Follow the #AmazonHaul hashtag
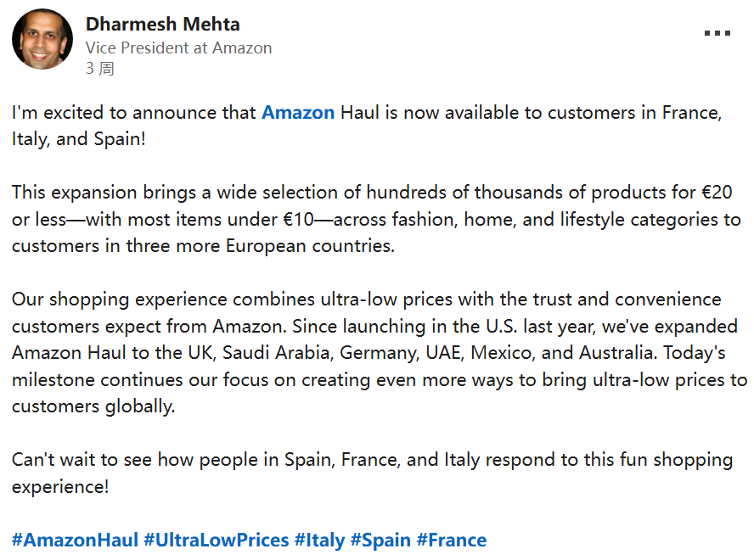The height and width of the screenshot is (560, 754). pos(75,540)
